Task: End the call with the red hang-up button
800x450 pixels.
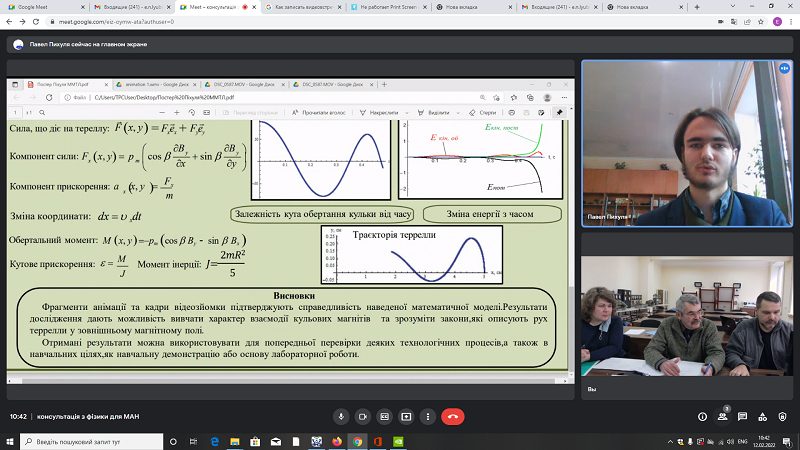Action: (453, 417)
